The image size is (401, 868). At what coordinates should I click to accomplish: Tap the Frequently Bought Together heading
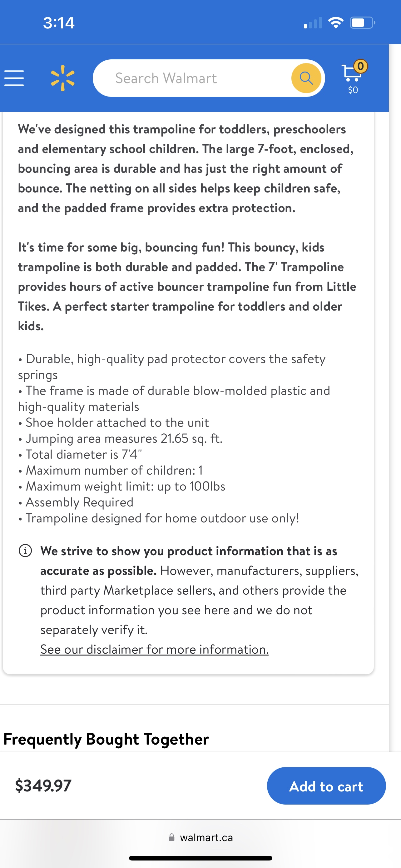pyautogui.click(x=106, y=739)
